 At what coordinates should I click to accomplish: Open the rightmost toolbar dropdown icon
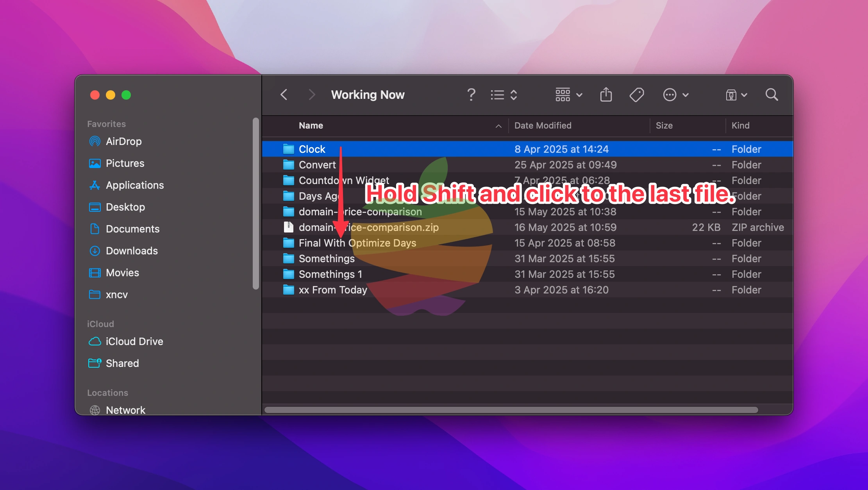(x=736, y=95)
